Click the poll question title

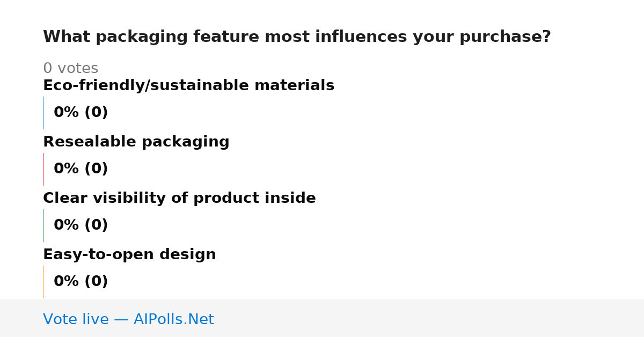tap(297, 37)
